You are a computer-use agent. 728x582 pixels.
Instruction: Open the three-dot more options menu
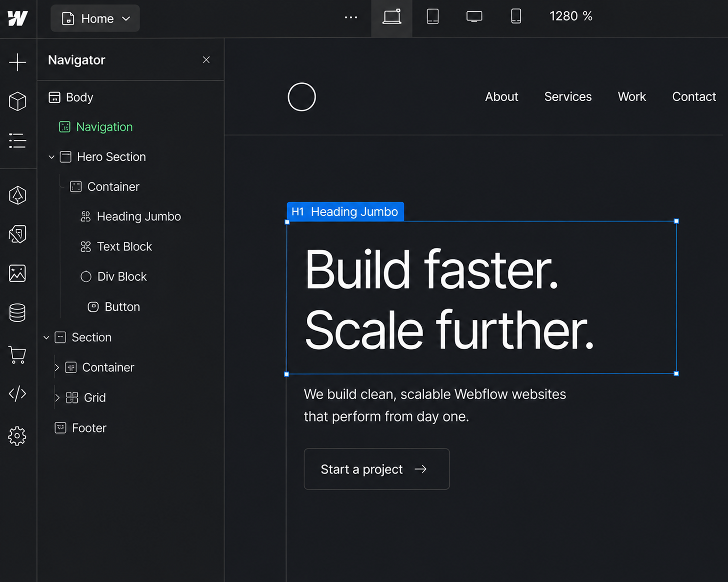[x=351, y=18]
